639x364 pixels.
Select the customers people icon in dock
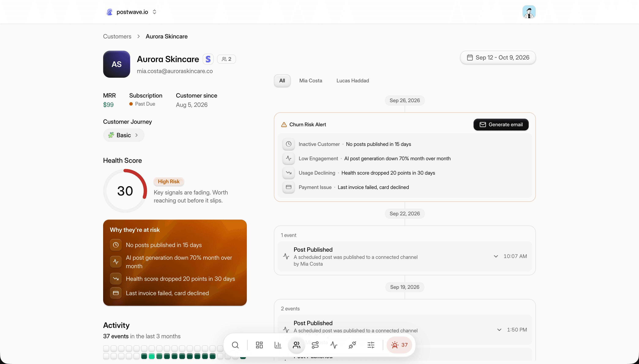click(296, 345)
